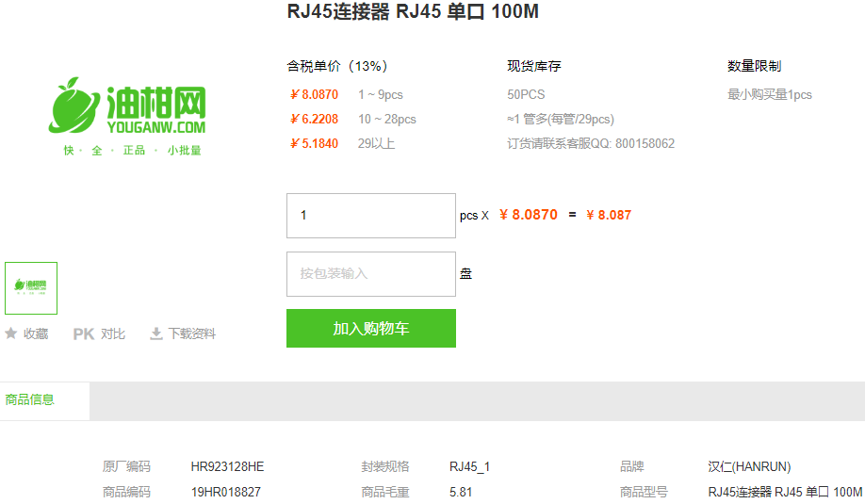Click the download arrow icon beside 下载资料

tap(156, 333)
